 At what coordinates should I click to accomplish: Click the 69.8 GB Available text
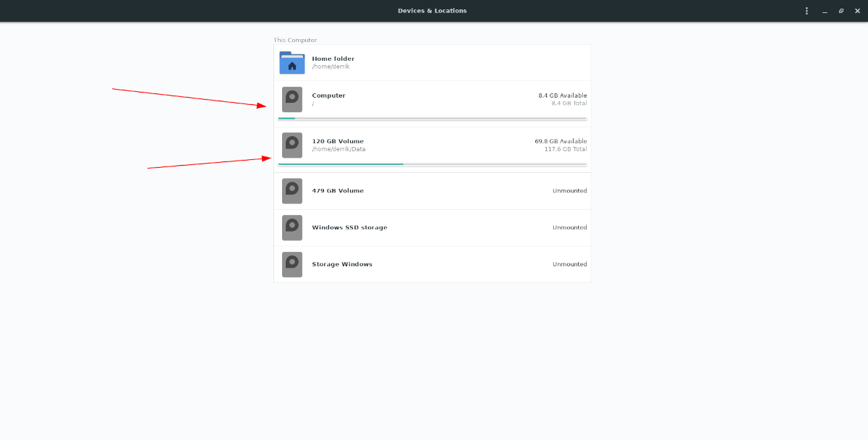pos(561,141)
